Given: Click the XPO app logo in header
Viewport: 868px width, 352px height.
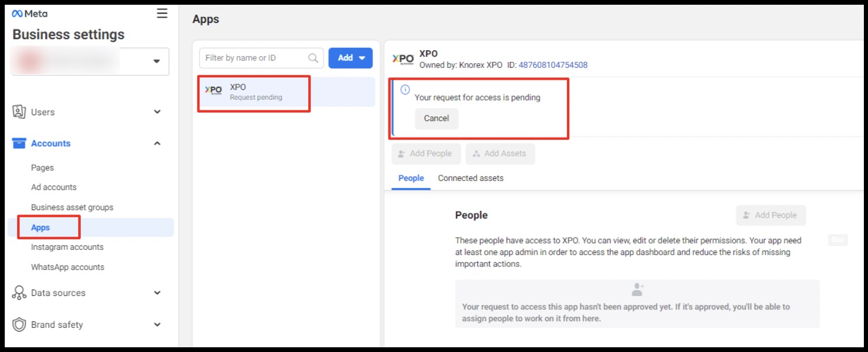Looking at the screenshot, I should [x=403, y=59].
